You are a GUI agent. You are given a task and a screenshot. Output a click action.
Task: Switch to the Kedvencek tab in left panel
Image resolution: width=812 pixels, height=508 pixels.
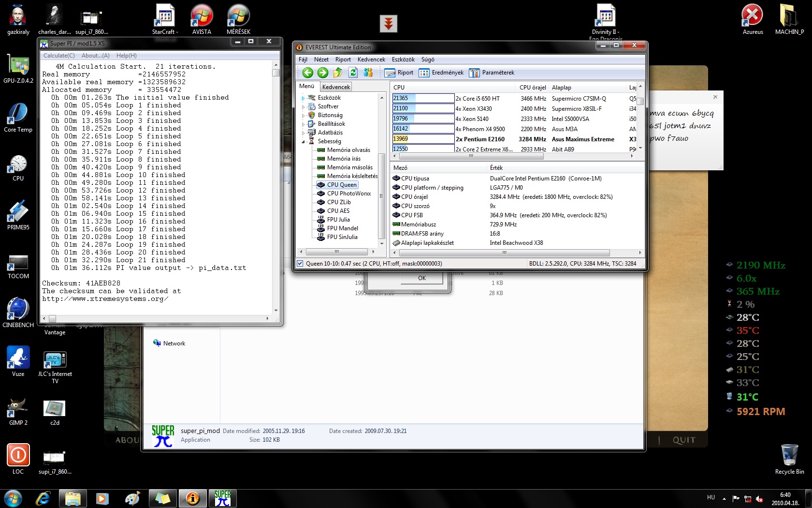tap(336, 87)
